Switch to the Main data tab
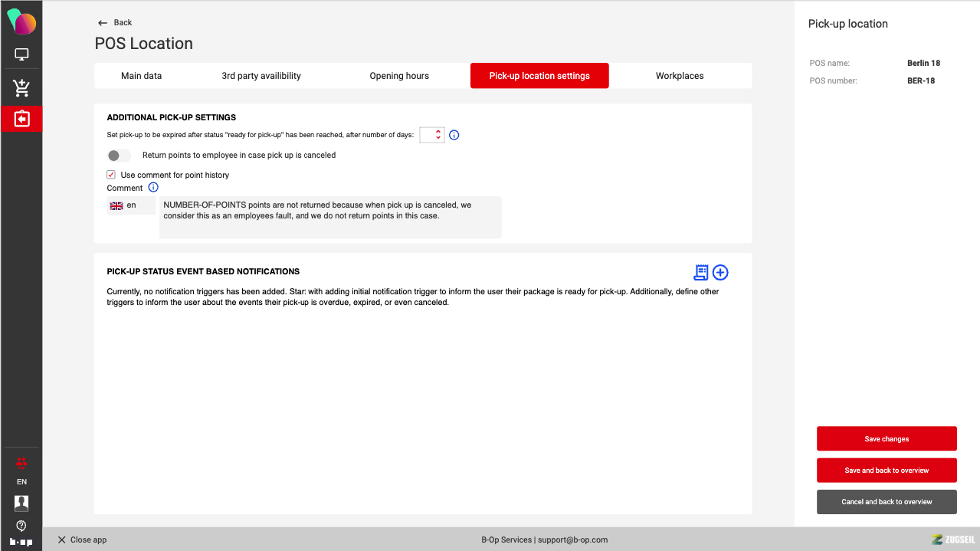The width and height of the screenshot is (980, 551). pos(142,76)
